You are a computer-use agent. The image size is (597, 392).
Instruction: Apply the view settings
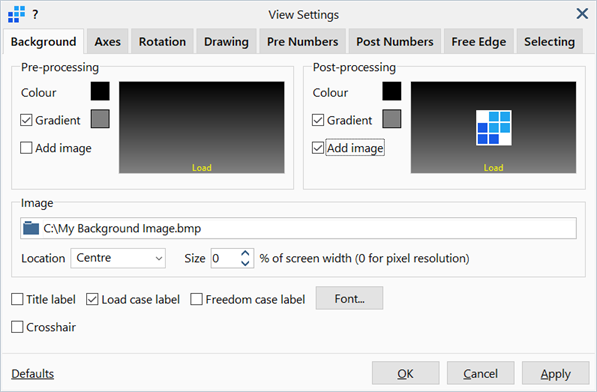(x=555, y=374)
